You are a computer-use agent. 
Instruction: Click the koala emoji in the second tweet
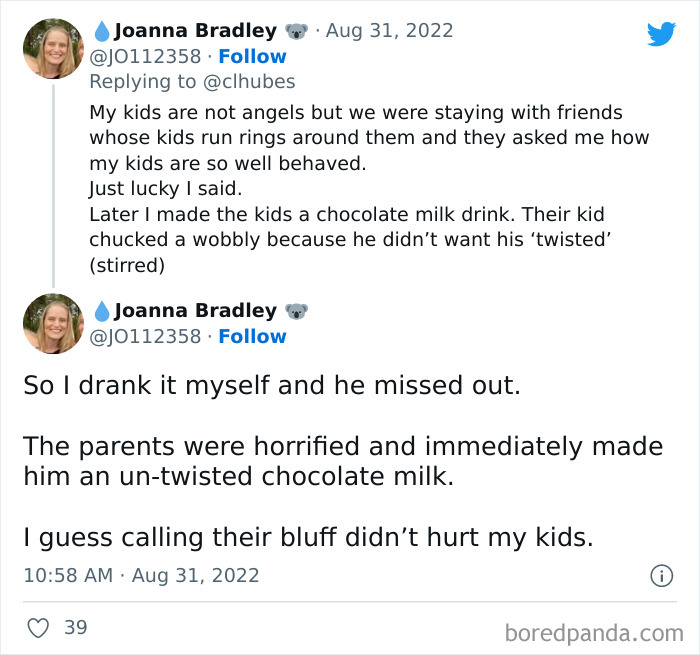(x=297, y=311)
